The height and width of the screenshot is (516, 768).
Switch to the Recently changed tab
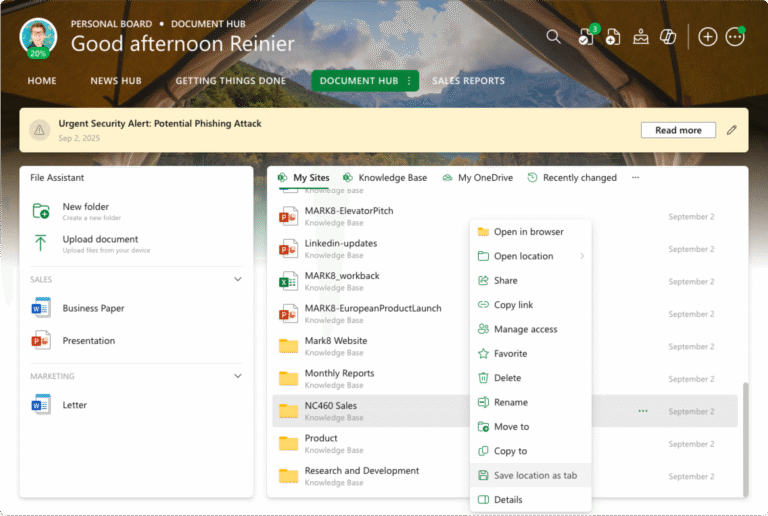572,178
